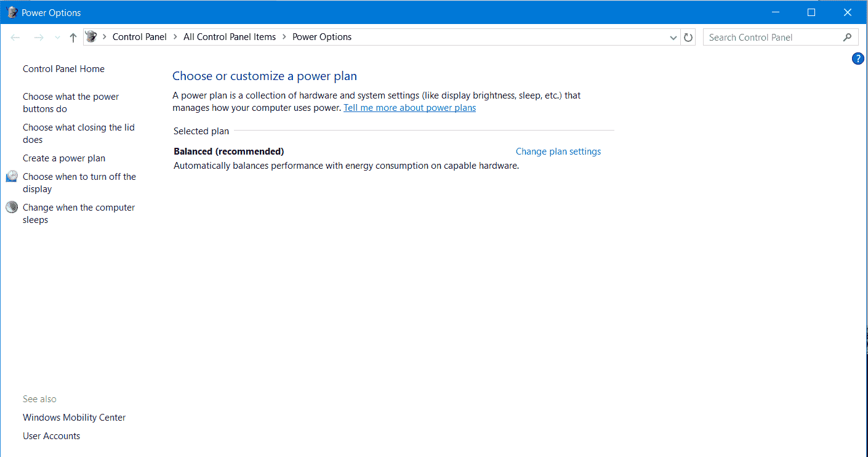
Task: Select All Control Panel Items breadcrumb
Action: click(230, 37)
